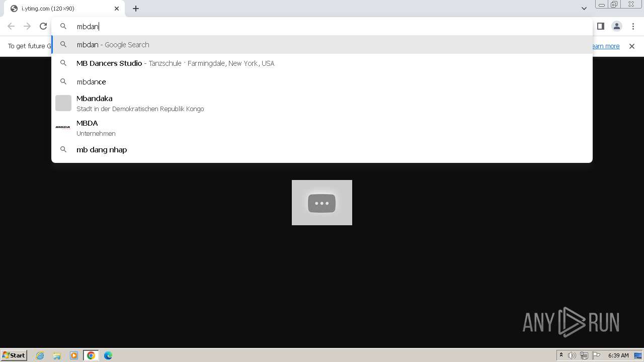The height and width of the screenshot is (362, 644).
Task: Click the 6:39 AM system clock
Action: tap(618, 355)
